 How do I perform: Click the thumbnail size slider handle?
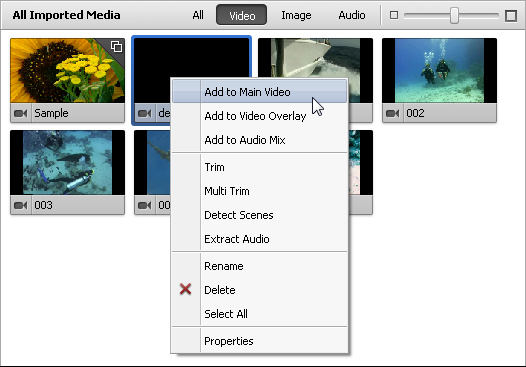click(x=454, y=15)
